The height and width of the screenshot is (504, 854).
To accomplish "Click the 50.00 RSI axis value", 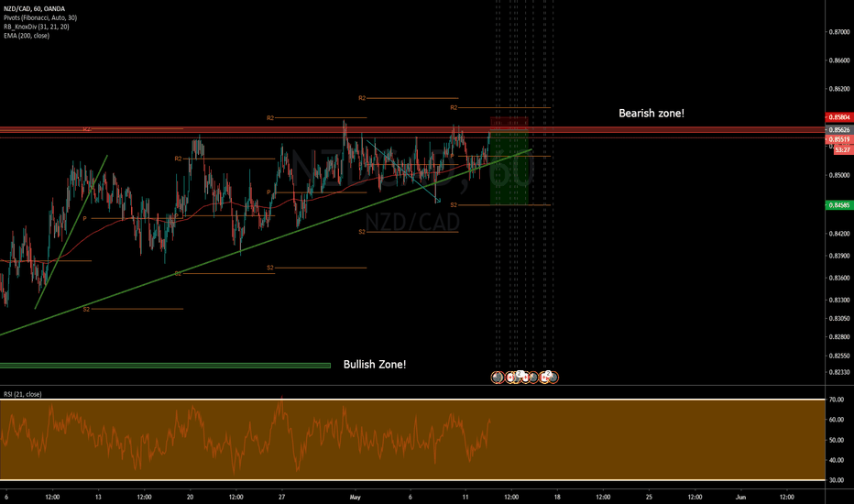I will (836, 440).
